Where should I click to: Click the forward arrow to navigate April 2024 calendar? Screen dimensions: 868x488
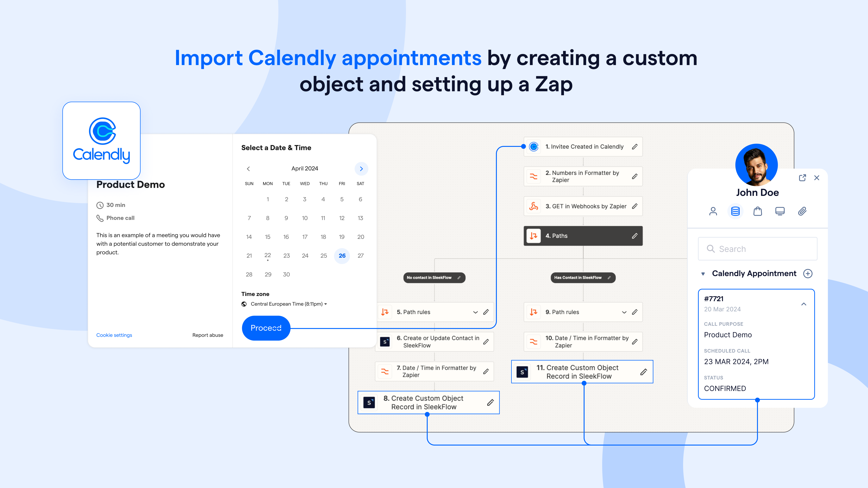361,169
